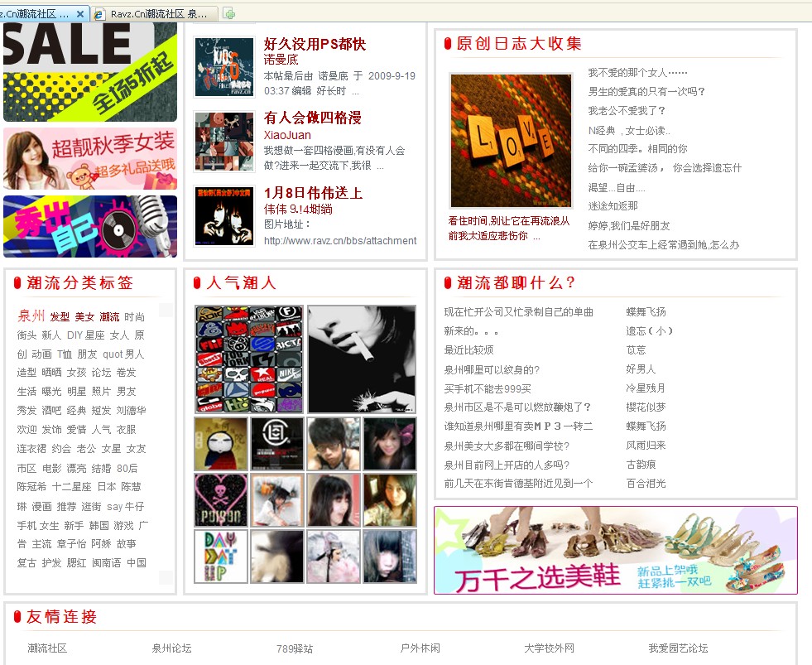
Task: View the user 好男人
Action: [641, 369]
